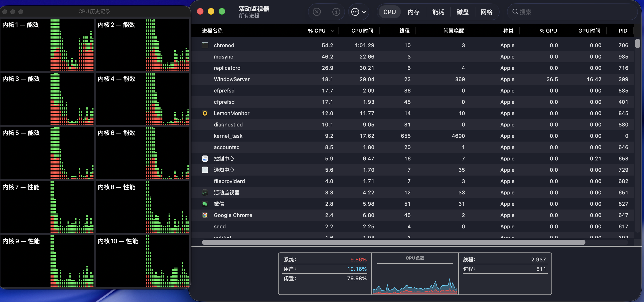
Task: Sort by the PID column header
Action: 623,31
